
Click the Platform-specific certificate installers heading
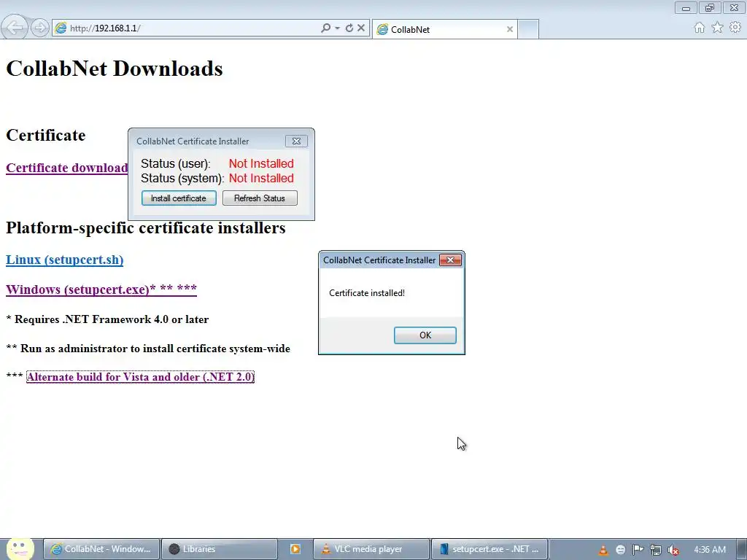[146, 227]
